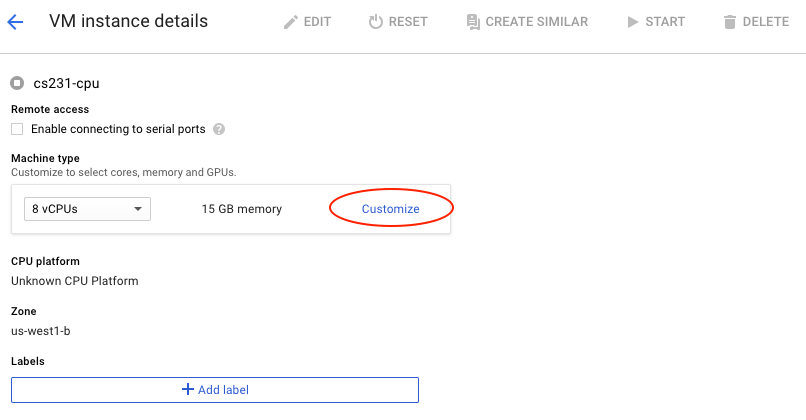Choose the RESET toolbar text

408,22
